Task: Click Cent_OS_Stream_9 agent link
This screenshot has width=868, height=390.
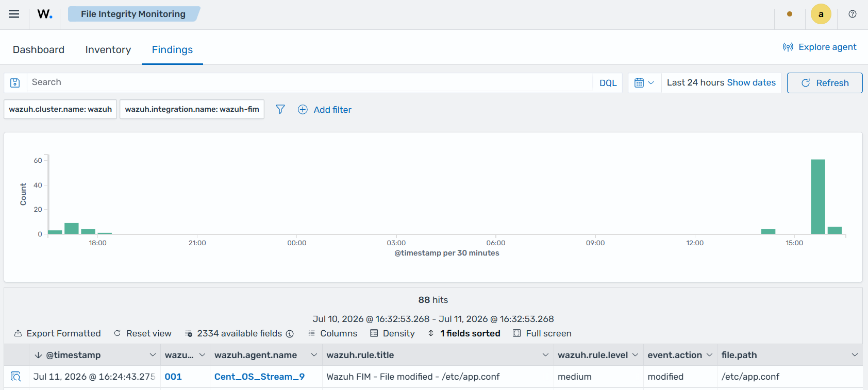Action: (259, 377)
